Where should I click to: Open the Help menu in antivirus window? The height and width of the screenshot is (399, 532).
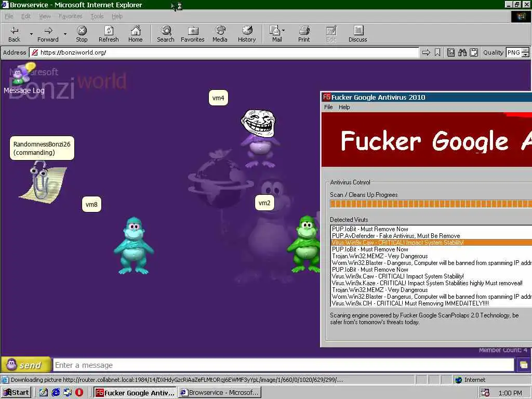click(x=344, y=107)
